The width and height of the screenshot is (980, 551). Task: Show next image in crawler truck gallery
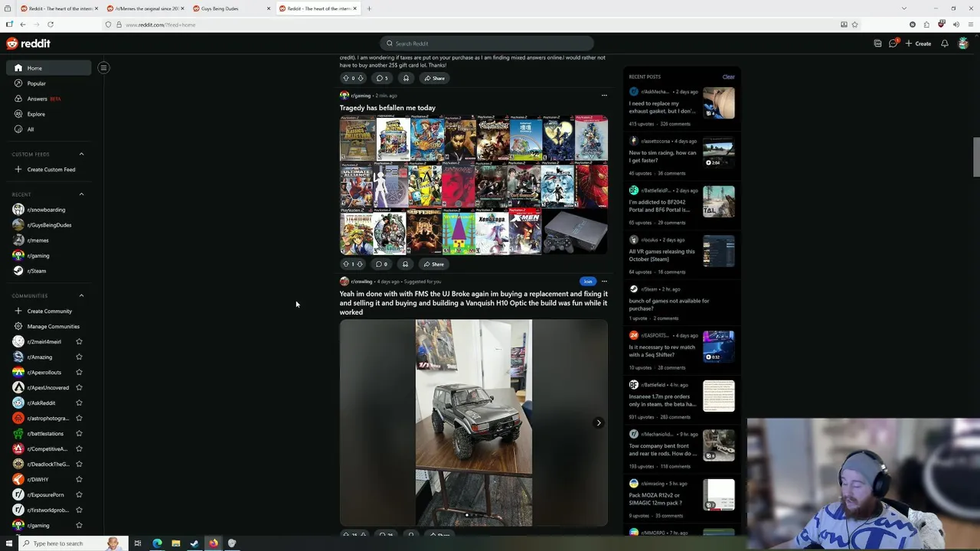pos(599,422)
